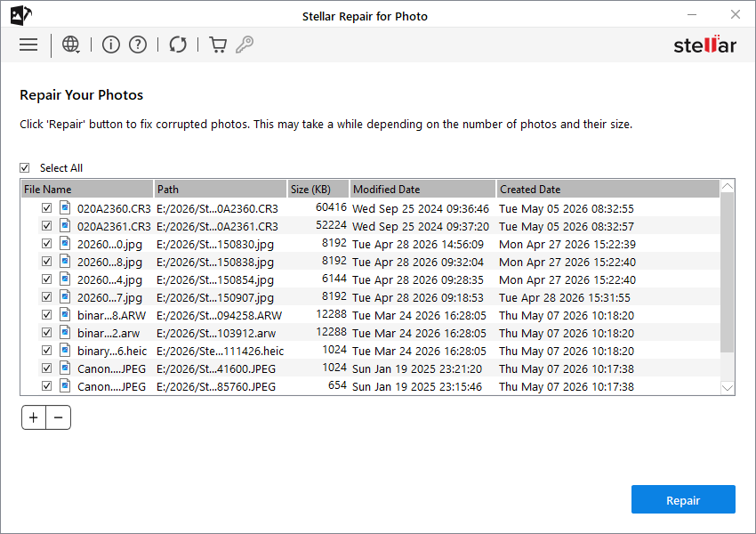Click the scrollbar down arrow
Screen dimensions: 756x534
pyautogui.click(x=727, y=388)
